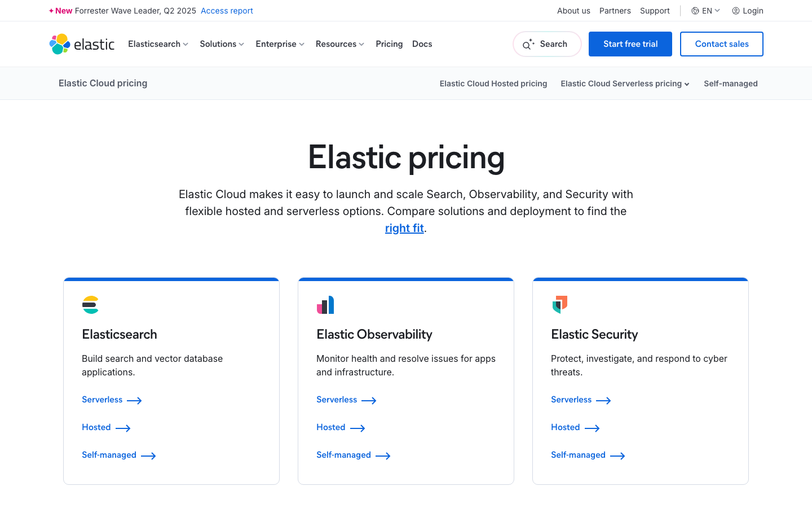This screenshot has height=508, width=812.
Task: Expand Elastic Cloud Serverless pricing dropdown
Action: (625, 84)
